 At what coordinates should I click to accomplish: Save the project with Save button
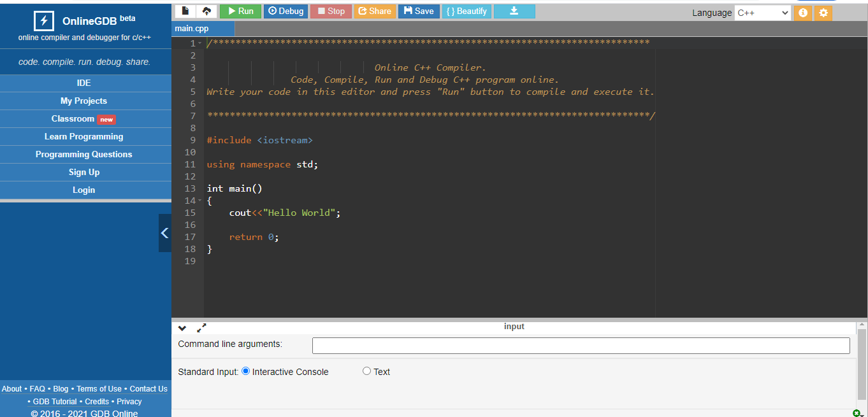click(x=419, y=11)
